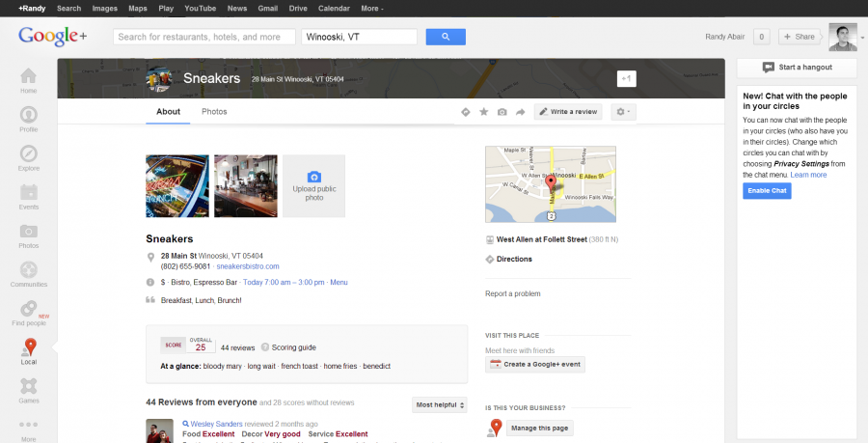Click the red pin on the map
The image size is (868, 443).
click(551, 182)
